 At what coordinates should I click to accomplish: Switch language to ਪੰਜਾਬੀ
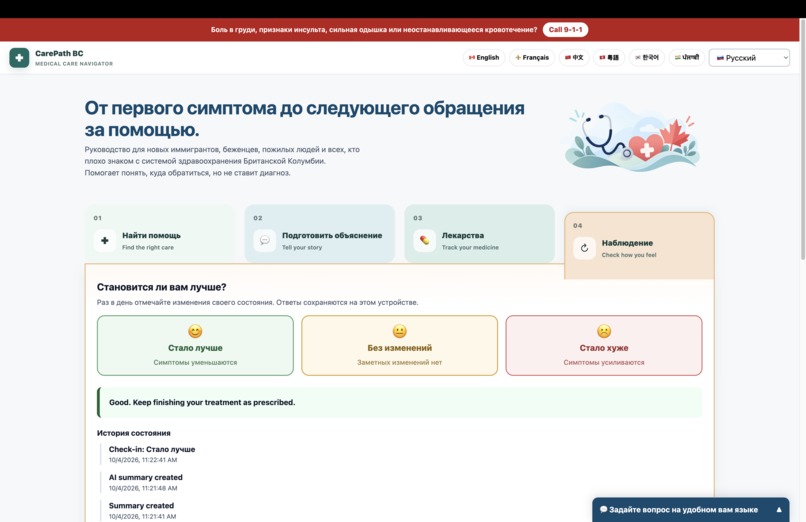(687, 58)
